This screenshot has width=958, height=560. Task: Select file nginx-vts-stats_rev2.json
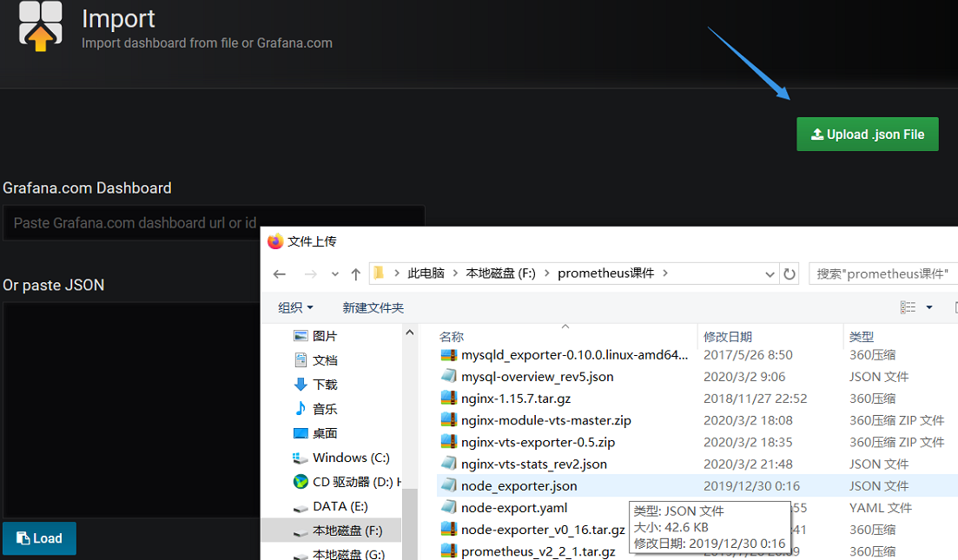click(x=534, y=464)
